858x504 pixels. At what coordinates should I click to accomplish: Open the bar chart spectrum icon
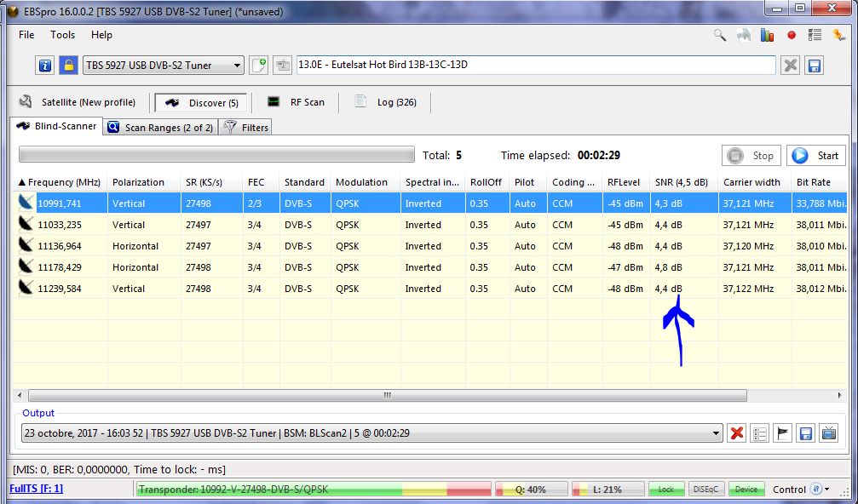pos(768,35)
